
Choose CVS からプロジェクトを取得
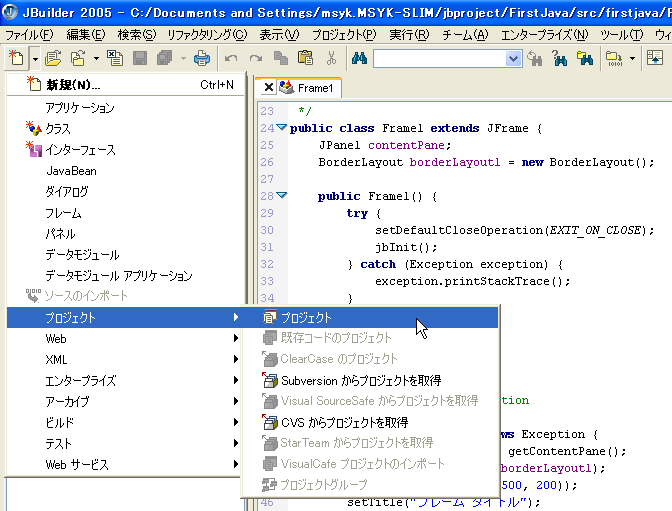pos(343,422)
